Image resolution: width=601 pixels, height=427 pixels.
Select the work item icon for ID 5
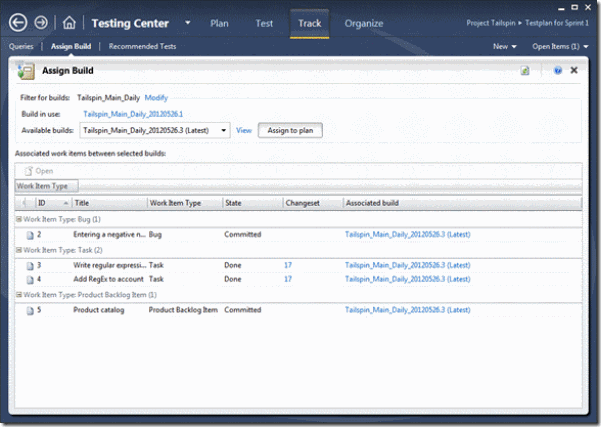point(30,310)
